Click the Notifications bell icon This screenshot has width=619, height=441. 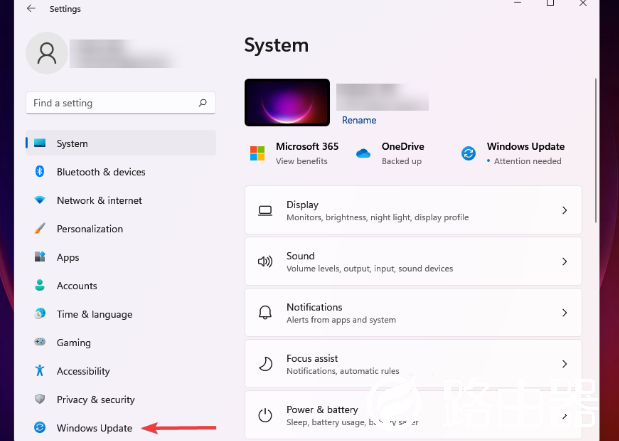point(265,312)
